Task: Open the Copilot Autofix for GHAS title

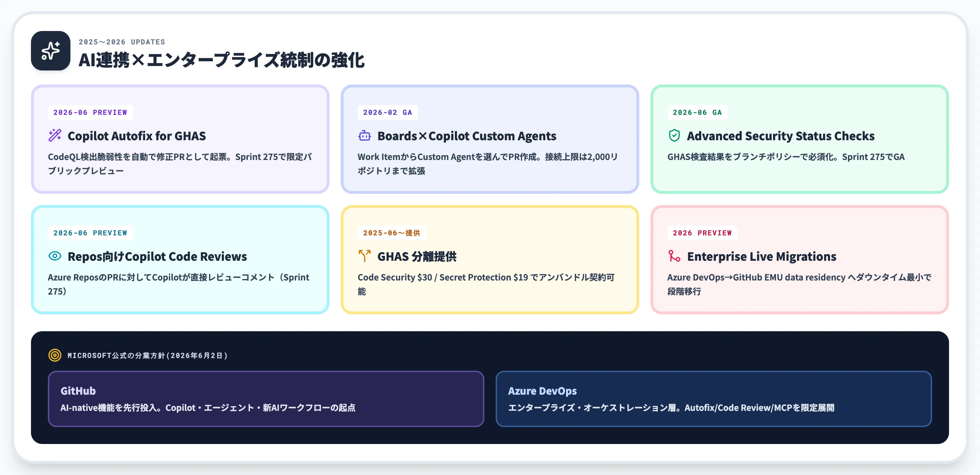Action: tap(137, 136)
